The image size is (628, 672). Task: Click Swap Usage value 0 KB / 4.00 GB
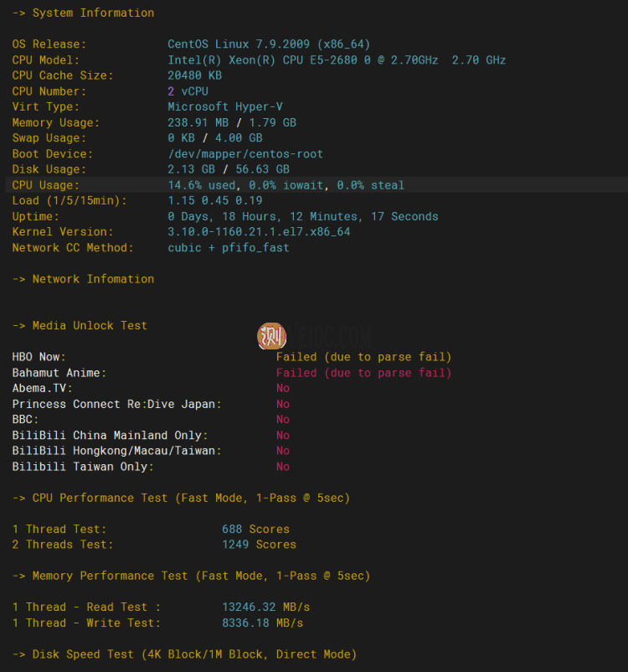tap(215, 138)
